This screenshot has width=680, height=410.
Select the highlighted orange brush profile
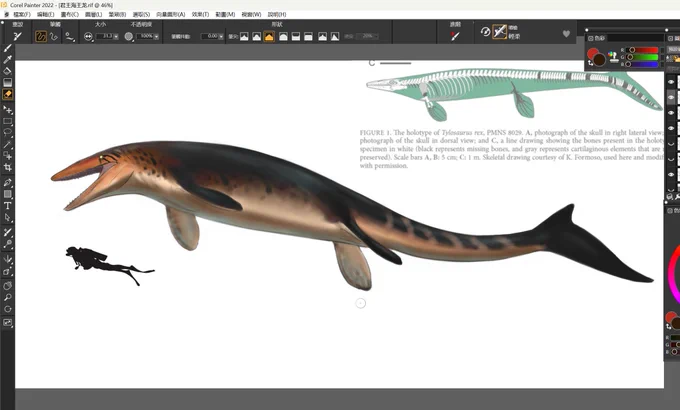(269, 37)
